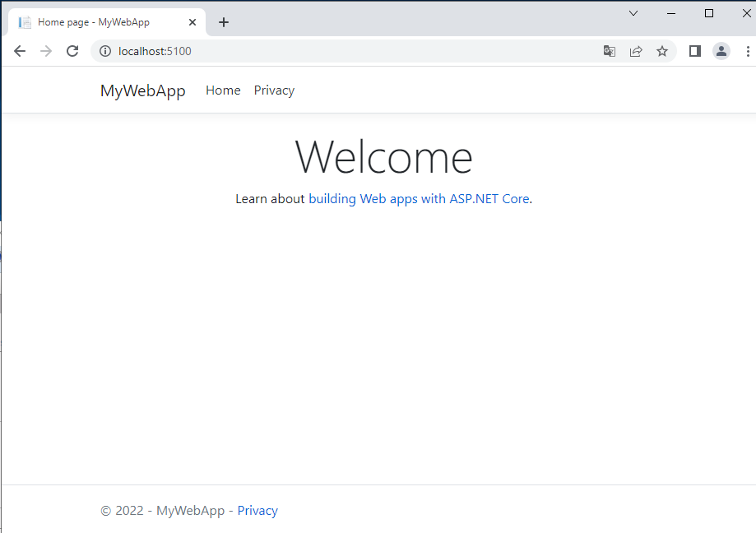Open Home in the navbar

[x=223, y=90]
